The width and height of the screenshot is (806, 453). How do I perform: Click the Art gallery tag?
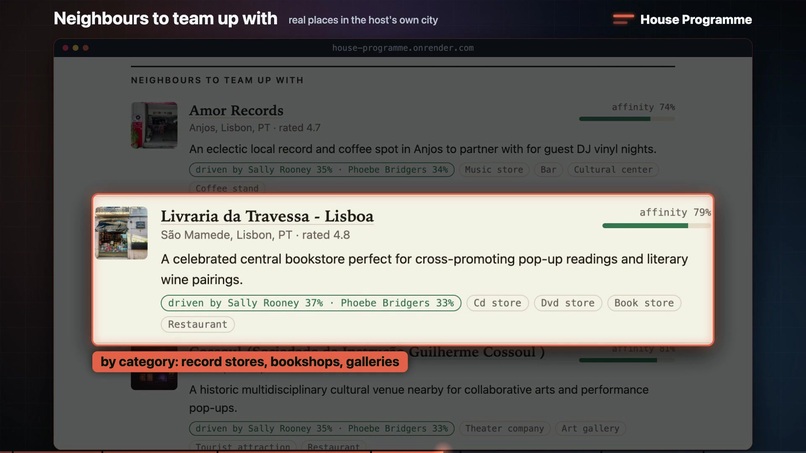590,428
